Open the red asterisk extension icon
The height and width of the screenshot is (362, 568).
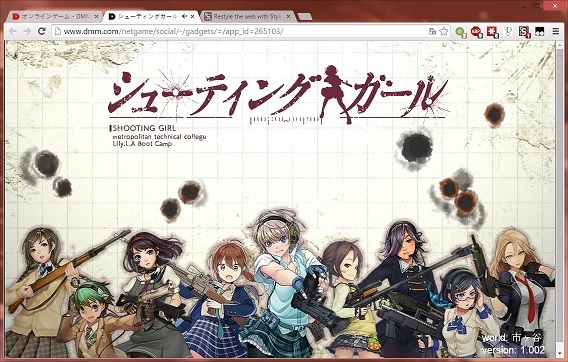pyautogui.click(x=492, y=32)
